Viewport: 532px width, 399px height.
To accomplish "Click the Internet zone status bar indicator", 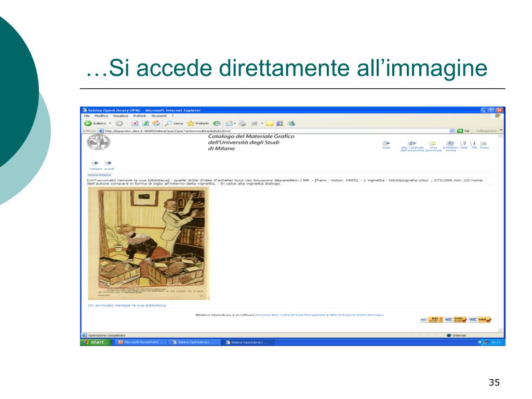I will 456,336.
